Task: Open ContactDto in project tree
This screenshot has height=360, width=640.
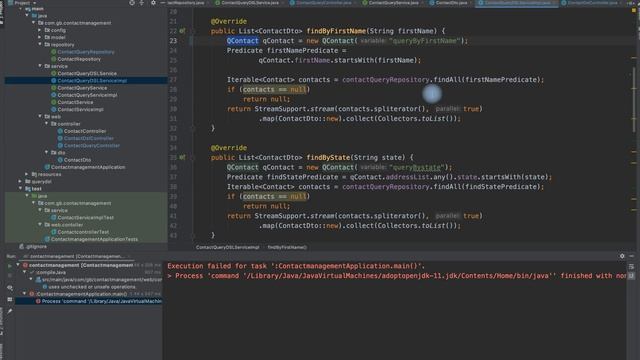Action: 77,160
